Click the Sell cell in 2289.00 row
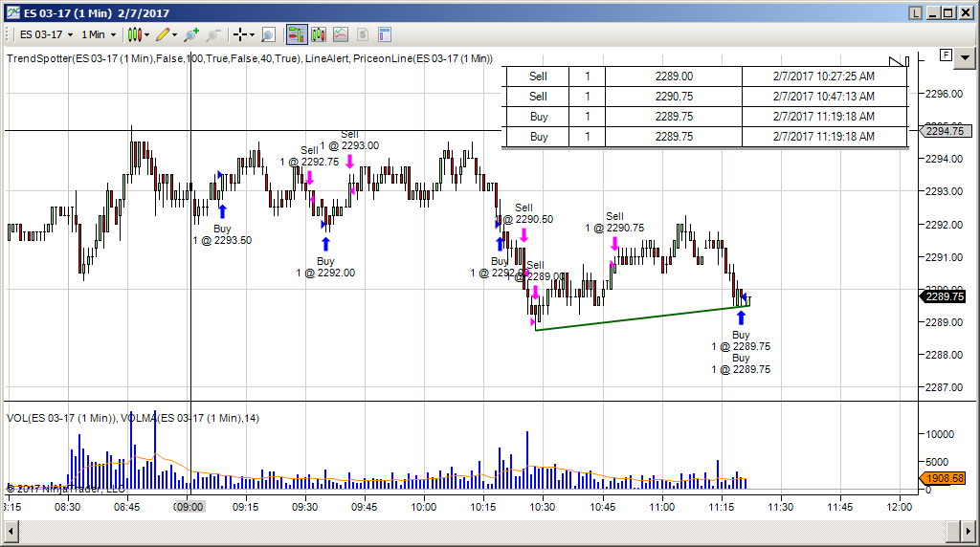The height and width of the screenshot is (547, 980). point(538,77)
